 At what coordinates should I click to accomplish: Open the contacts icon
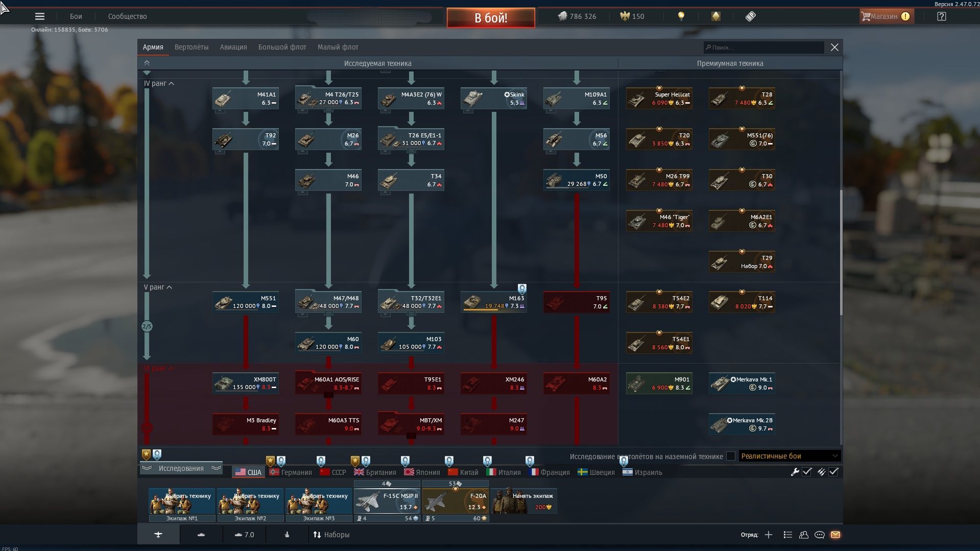(x=804, y=535)
